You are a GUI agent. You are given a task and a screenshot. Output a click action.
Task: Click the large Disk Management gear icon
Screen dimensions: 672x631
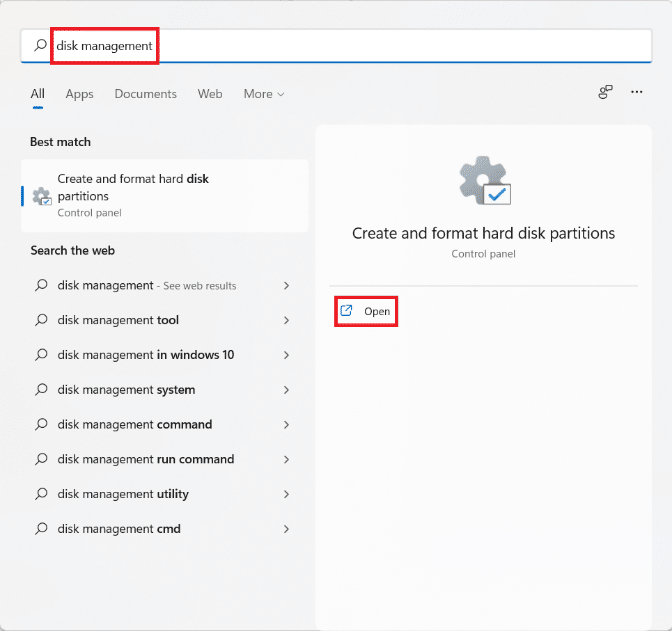[484, 182]
